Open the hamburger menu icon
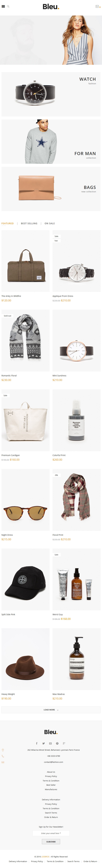This screenshot has width=102, height=868. (x=3, y=6)
